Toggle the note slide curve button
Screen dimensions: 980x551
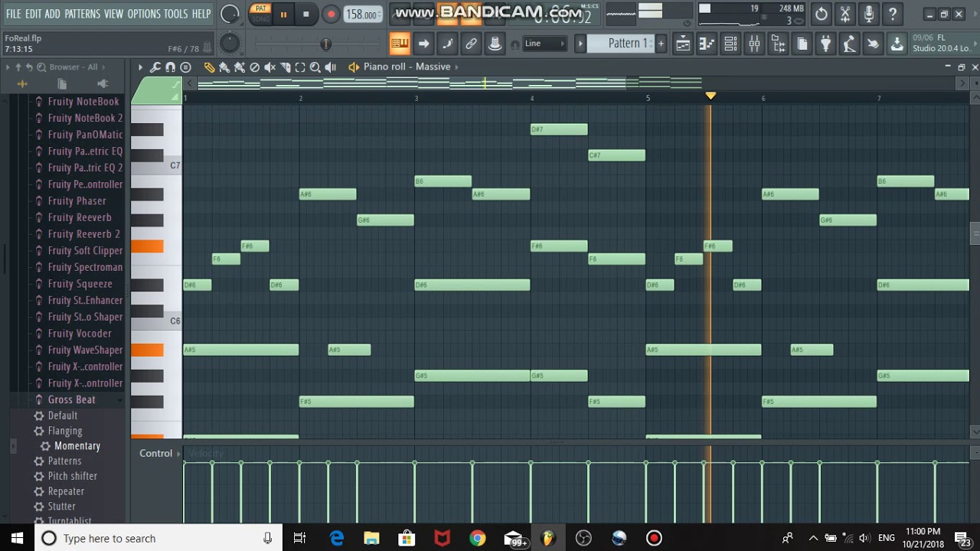point(447,44)
